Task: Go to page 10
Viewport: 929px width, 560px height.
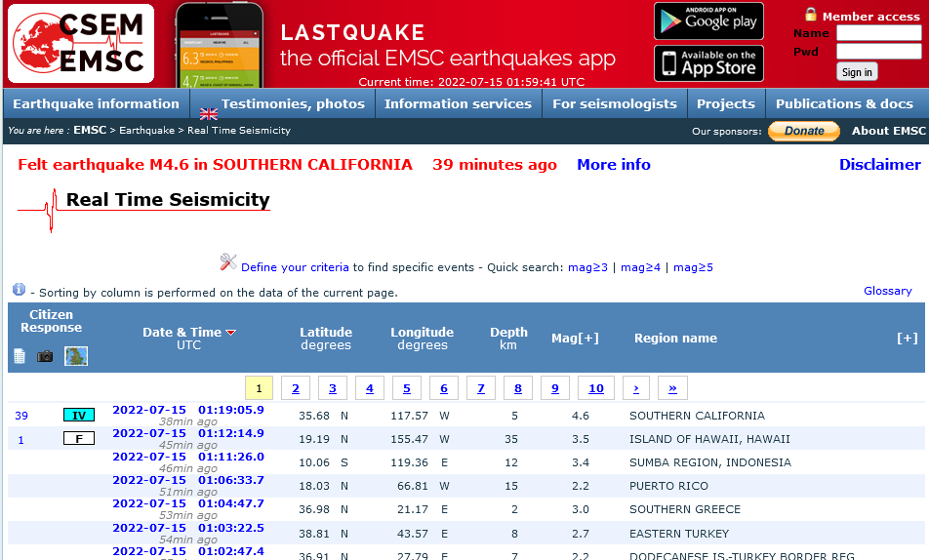Action: [596, 388]
